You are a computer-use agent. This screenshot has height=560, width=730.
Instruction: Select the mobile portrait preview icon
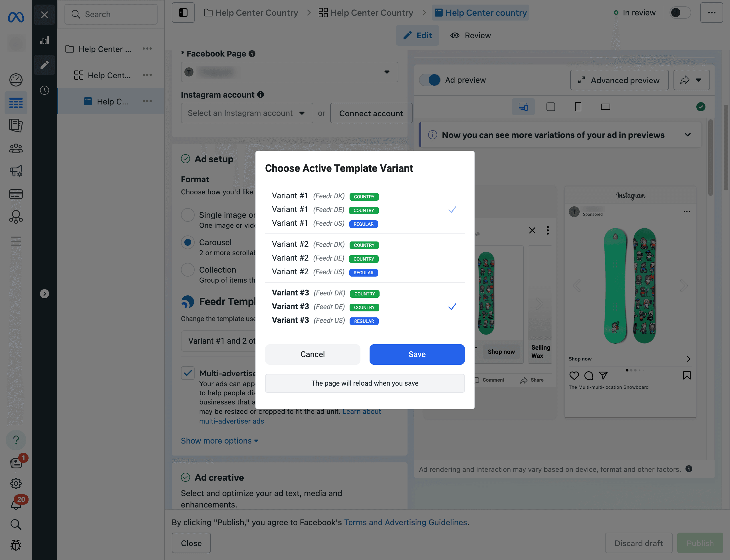pyautogui.click(x=578, y=107)
